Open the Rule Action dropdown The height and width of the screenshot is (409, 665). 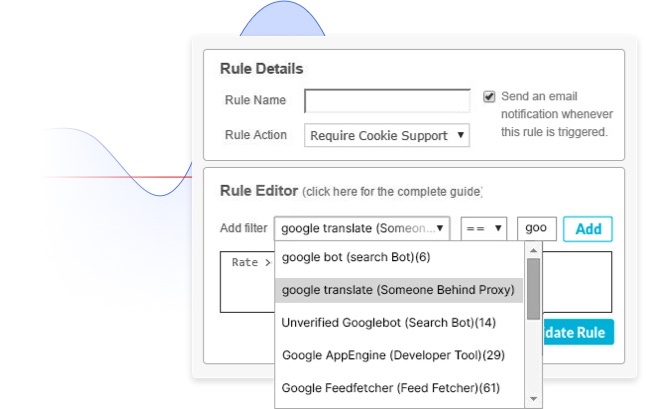[x=387, y=135]
